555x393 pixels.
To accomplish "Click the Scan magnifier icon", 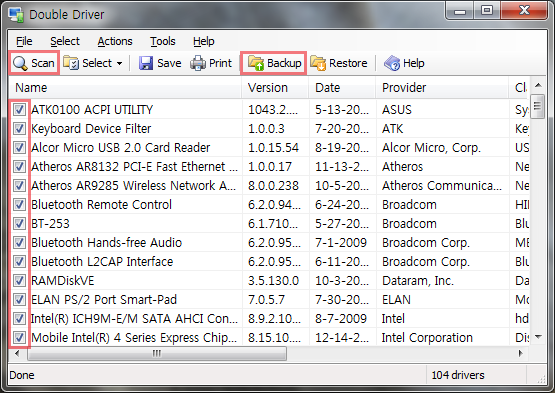I will click(20, 63).
